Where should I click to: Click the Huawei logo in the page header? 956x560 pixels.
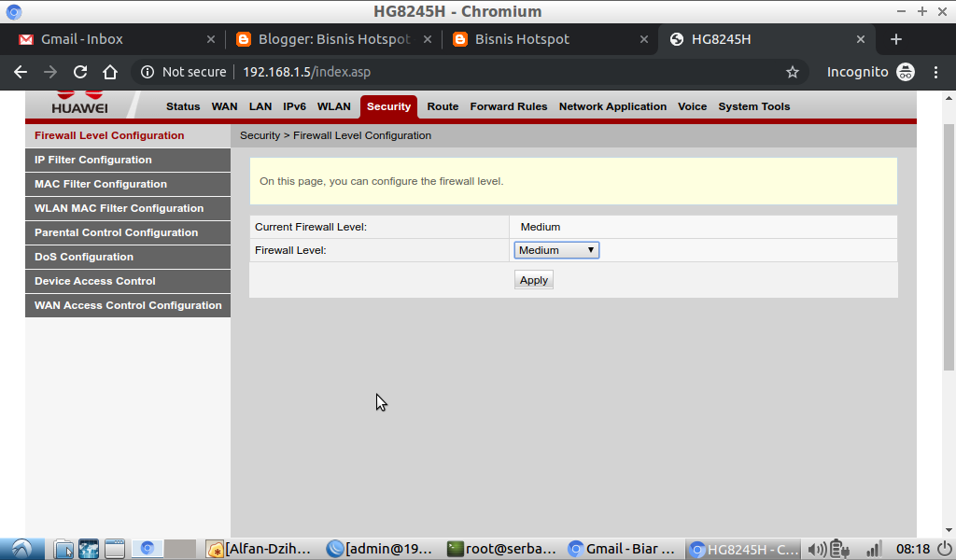(79, 103)
